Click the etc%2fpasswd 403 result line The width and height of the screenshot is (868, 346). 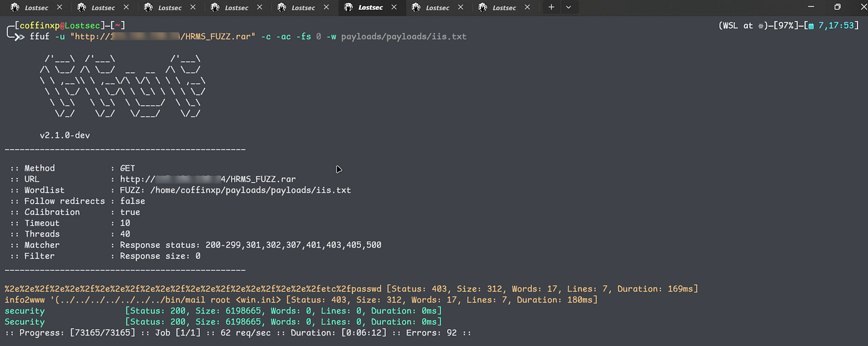[352, 289]
